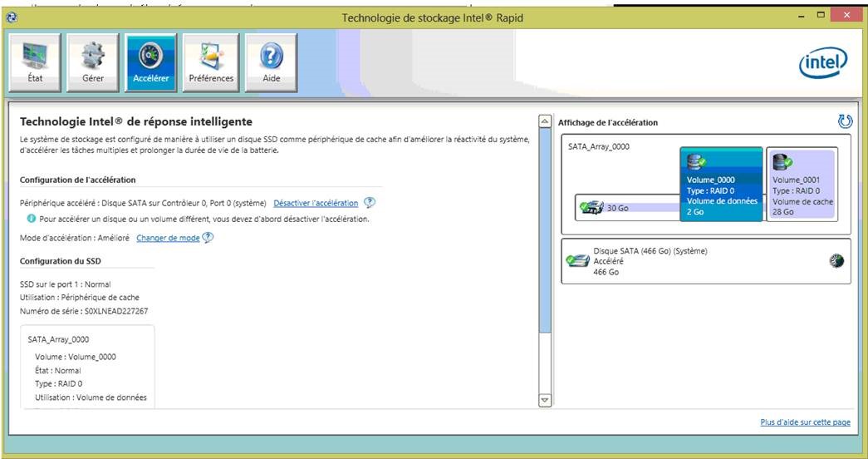Image resolution: width=868 pixels, height=459 pixels.
Task: Close the Intel Rapid Storage window
Action: [847, 16]
